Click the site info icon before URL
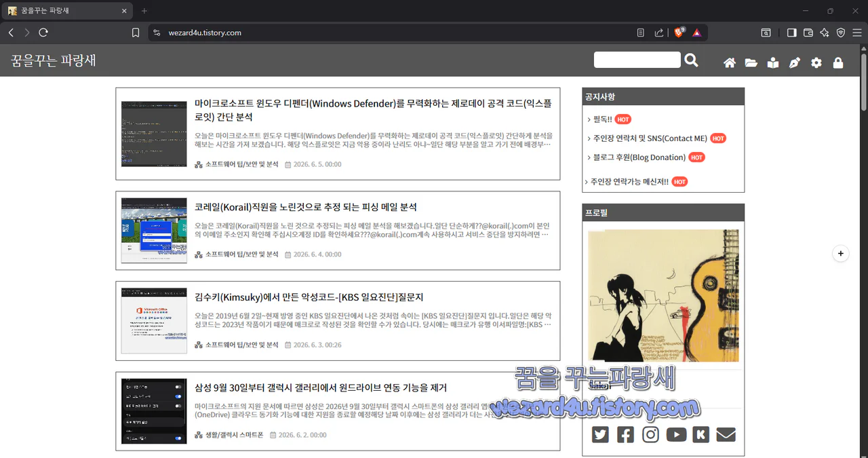Image resolution: width=868 pixels, height=458 pixels. [x=157, y=33]
